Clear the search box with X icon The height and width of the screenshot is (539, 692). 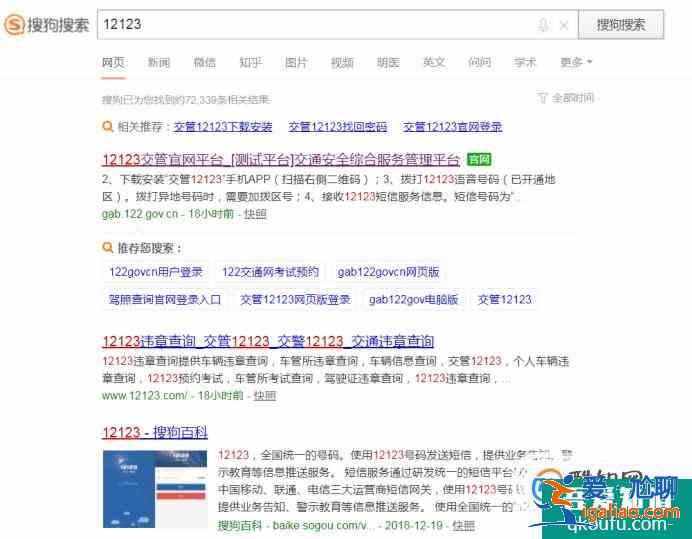564,25
